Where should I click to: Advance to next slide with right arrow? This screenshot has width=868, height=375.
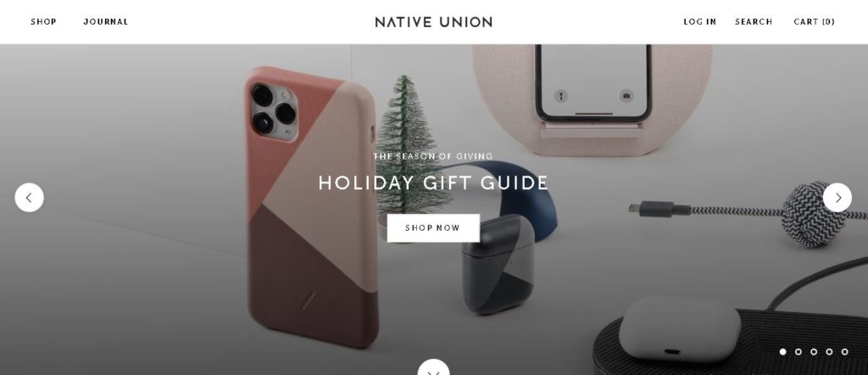tap(837, 197)
